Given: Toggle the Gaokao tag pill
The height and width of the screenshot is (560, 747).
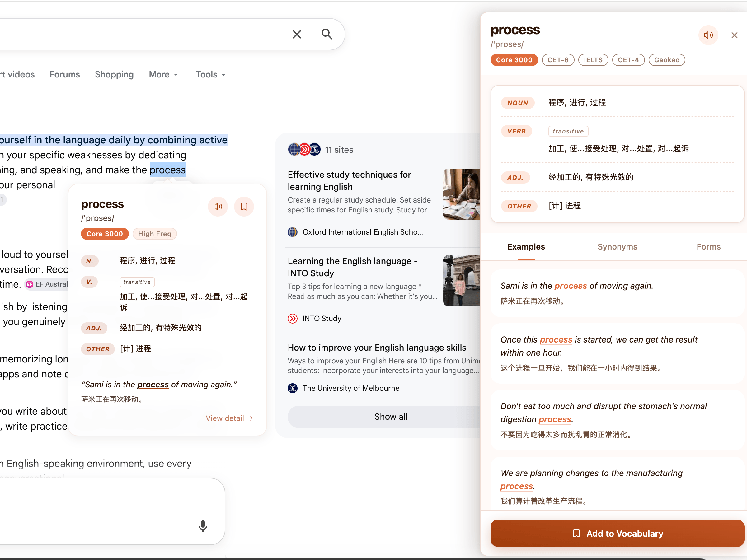Looking at the screenshot, I should [667, 60].
